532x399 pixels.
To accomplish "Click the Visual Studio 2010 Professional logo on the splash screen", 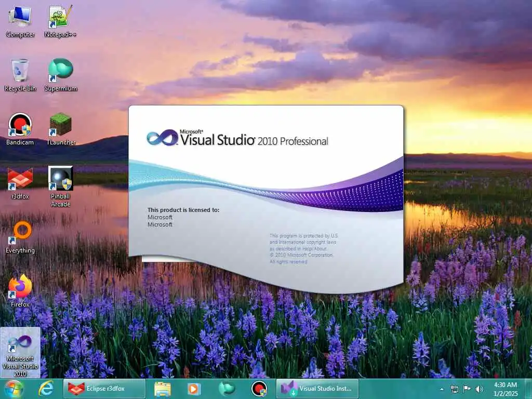I will (x=237, y=138).
